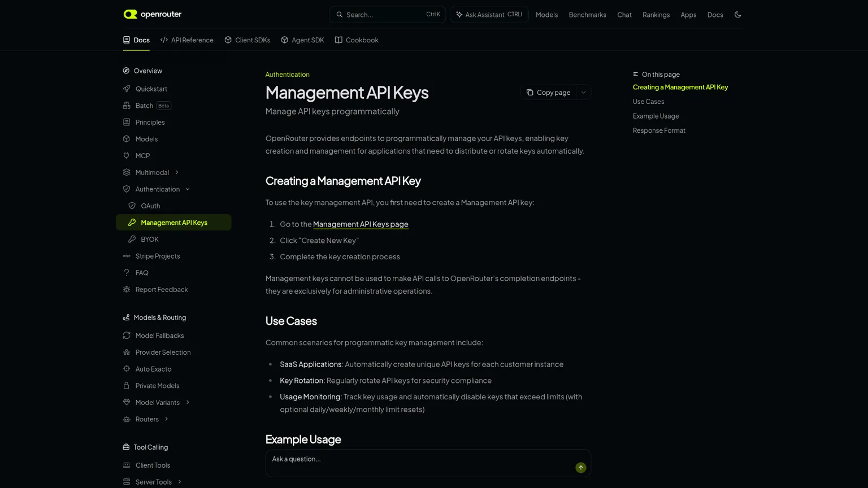This screenshot has height=488, width=868.
Task: Click the OpenRouter logo
Action: 153,14
